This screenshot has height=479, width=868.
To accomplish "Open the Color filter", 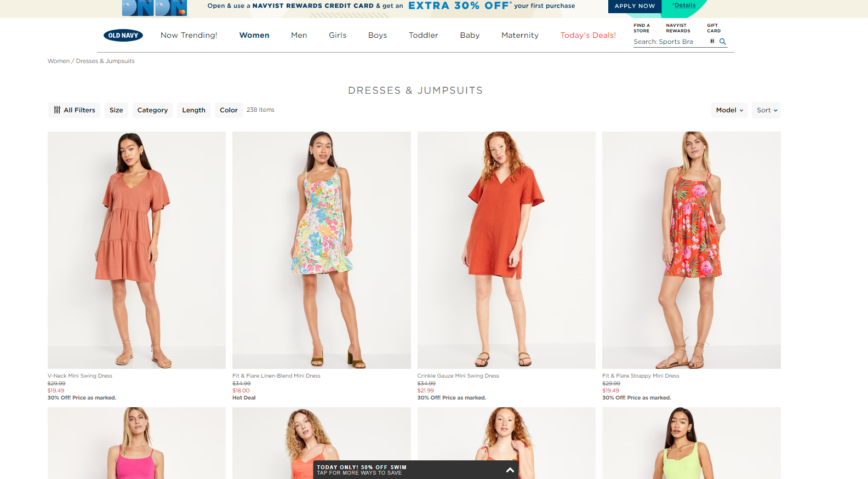I will tap(229, 110).
